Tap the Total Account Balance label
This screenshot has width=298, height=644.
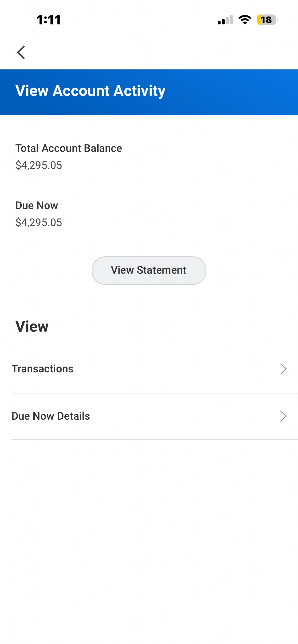coord(69,148)
